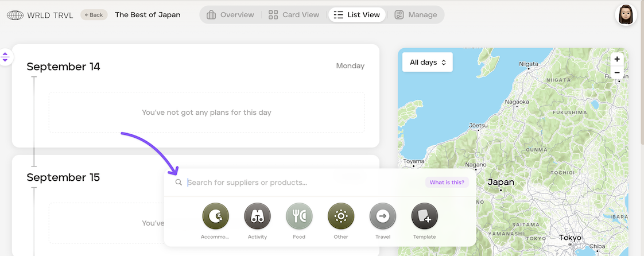Choose the Activity binoculars icon

(x=257, y=216)
